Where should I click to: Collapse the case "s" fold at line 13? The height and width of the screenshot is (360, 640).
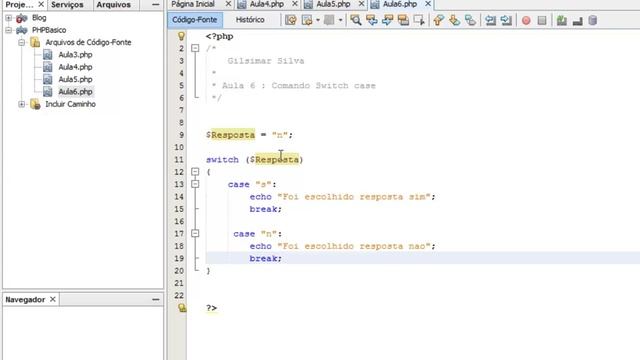(x=195, y=184)
